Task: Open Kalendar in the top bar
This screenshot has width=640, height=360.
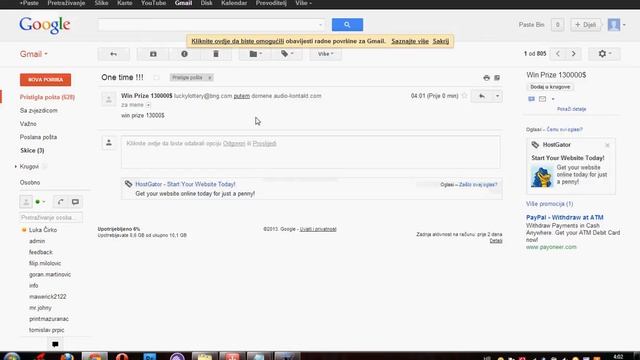Action: click(x=234, y=3)
